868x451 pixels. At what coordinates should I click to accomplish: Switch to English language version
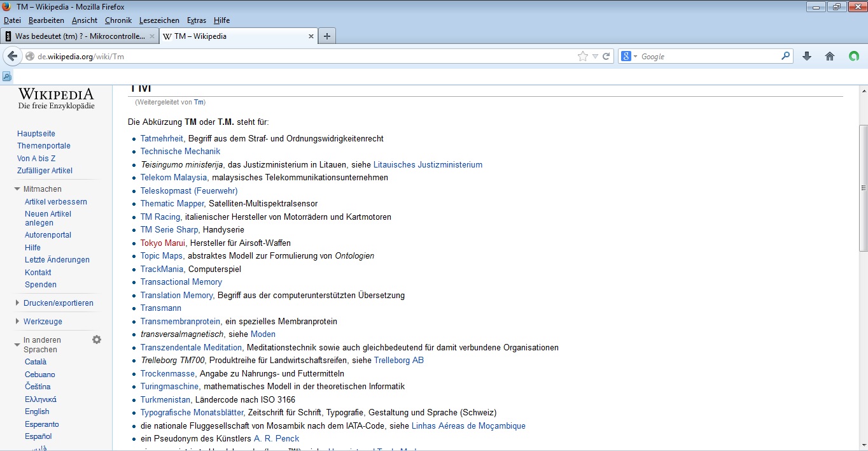(x=37, y=412)
